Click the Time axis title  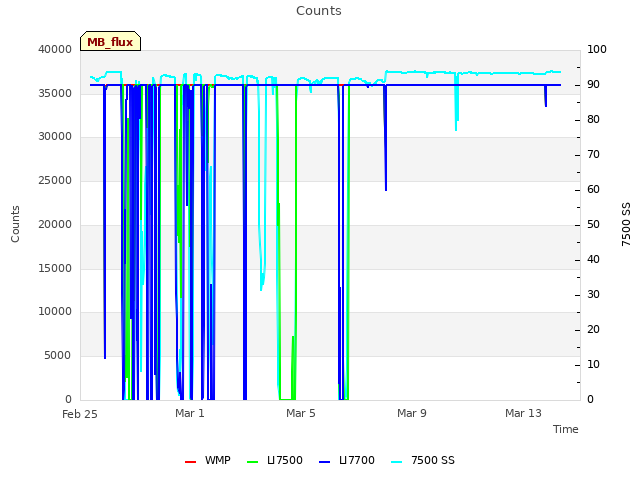tap(566, 429)
